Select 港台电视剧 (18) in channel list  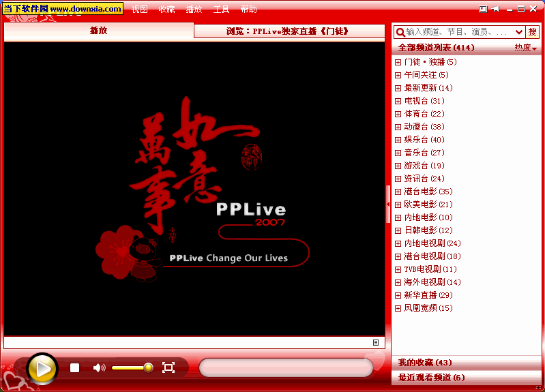(x=432, y=256)
